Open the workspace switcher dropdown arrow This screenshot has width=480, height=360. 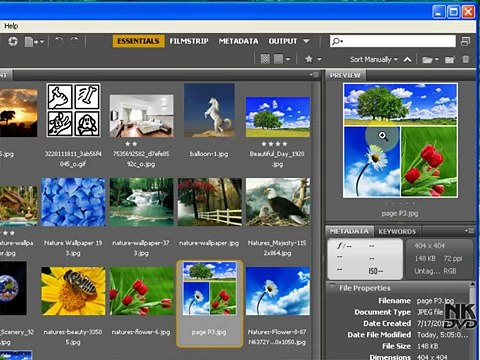tap(306, 41)
